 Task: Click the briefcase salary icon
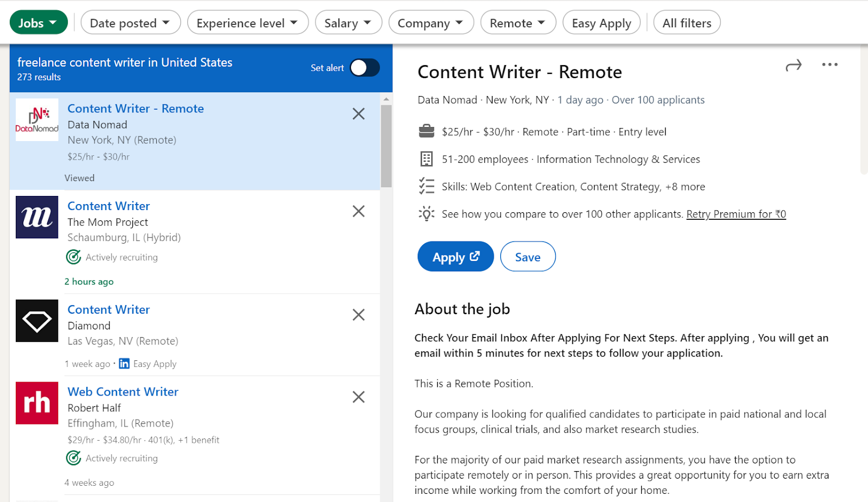pos(426,131)
